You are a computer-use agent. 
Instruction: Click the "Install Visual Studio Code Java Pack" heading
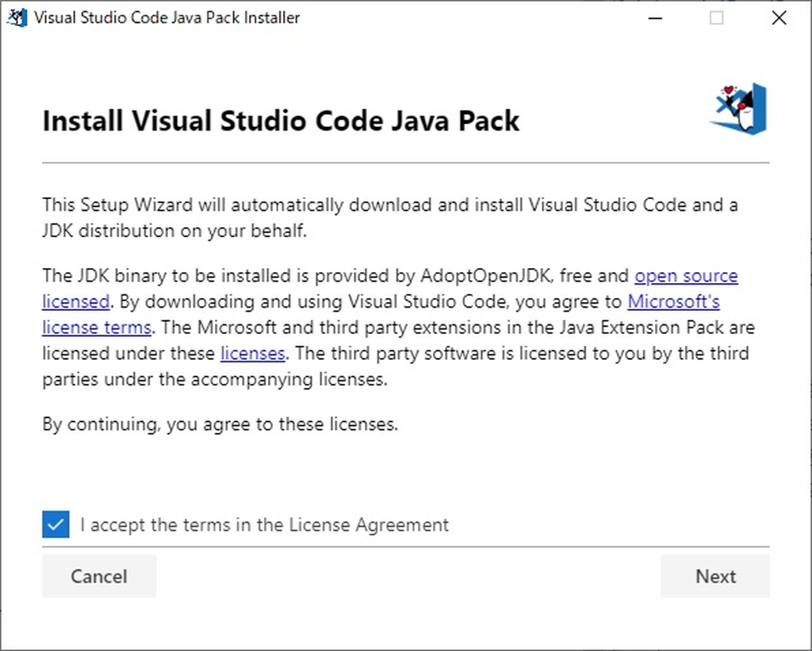point(280,121)
